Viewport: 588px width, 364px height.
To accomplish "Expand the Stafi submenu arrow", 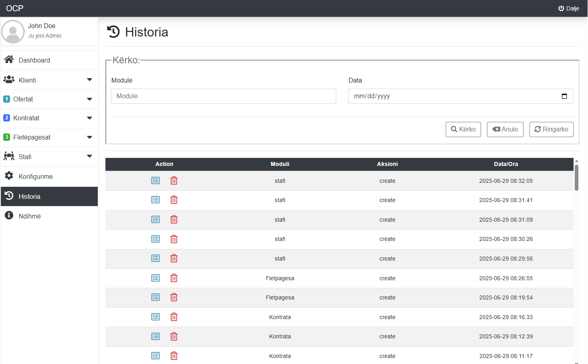I will (x=89, y=156).
